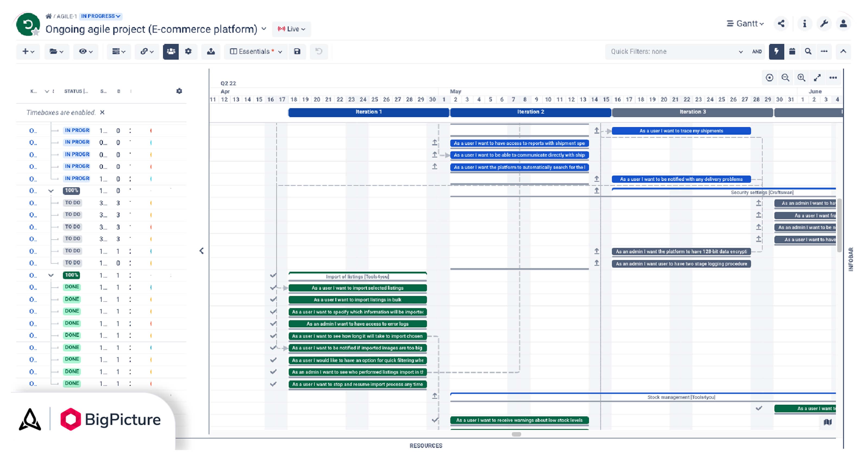Select the Iteration 2 timebox
Viewport: 868px width, 461px height.
click(531, 112)
